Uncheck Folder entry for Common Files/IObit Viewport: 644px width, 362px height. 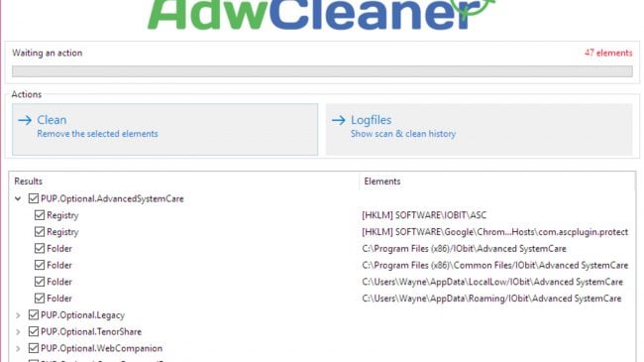click(x=40, y=265)
